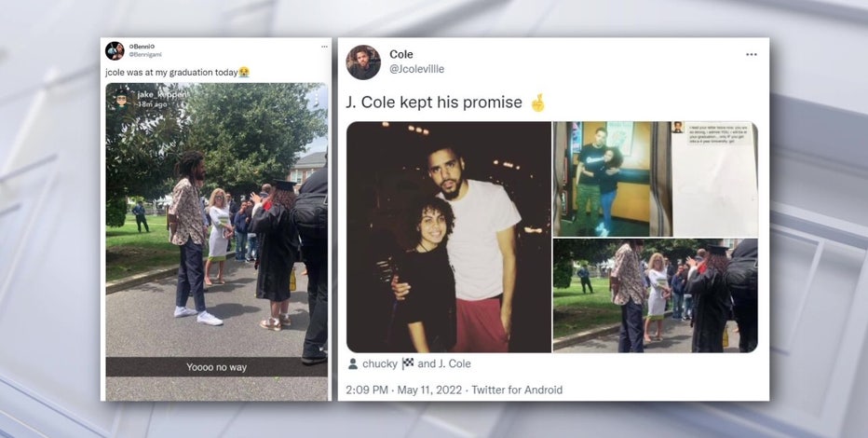Open the Snapchat graduation image in Benni's tweet
The height and width of the screenshot is (438, 868).
click(216, 242)
